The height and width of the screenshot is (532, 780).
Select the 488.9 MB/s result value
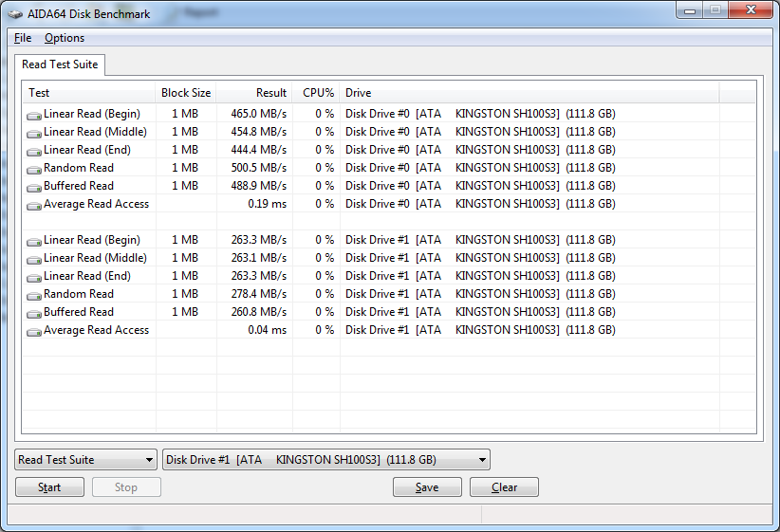point(259,186)
